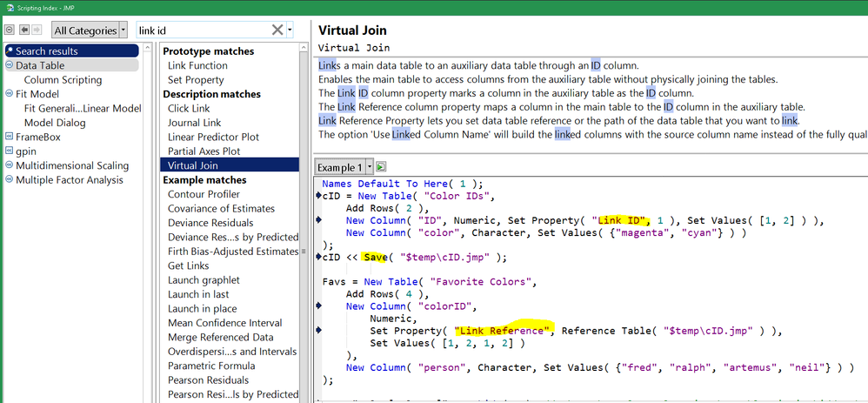Select gpin in the category list

point(26,151)
